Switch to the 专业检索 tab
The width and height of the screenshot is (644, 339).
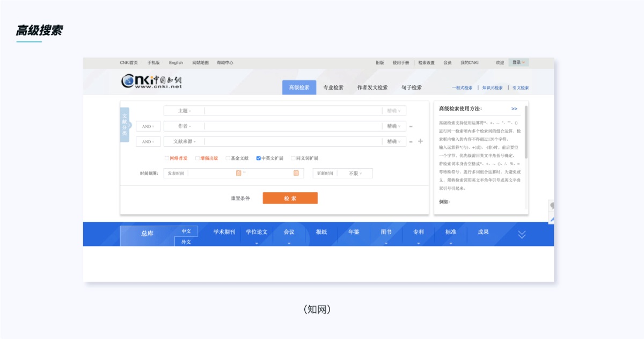[333, 88]
